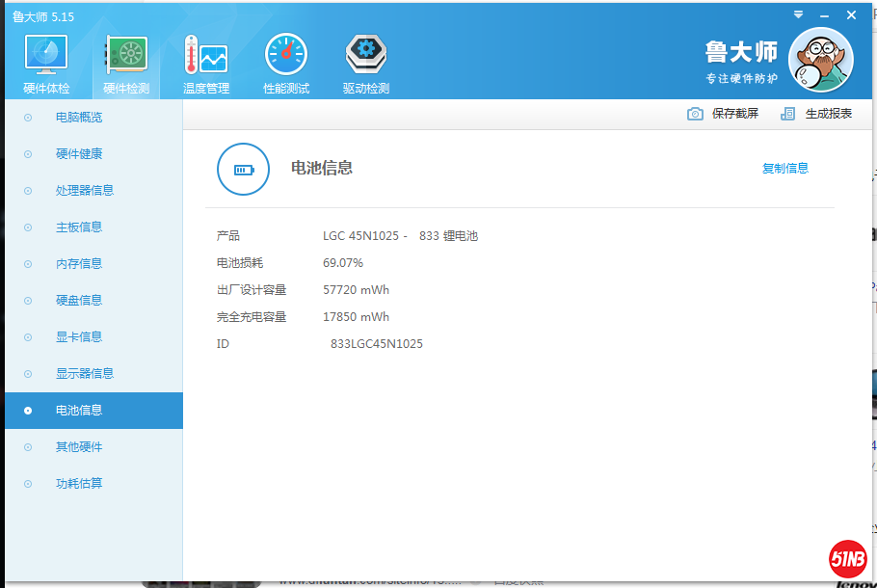
Task: Click the report icon for 生成报表
Action: click(788, 114)
